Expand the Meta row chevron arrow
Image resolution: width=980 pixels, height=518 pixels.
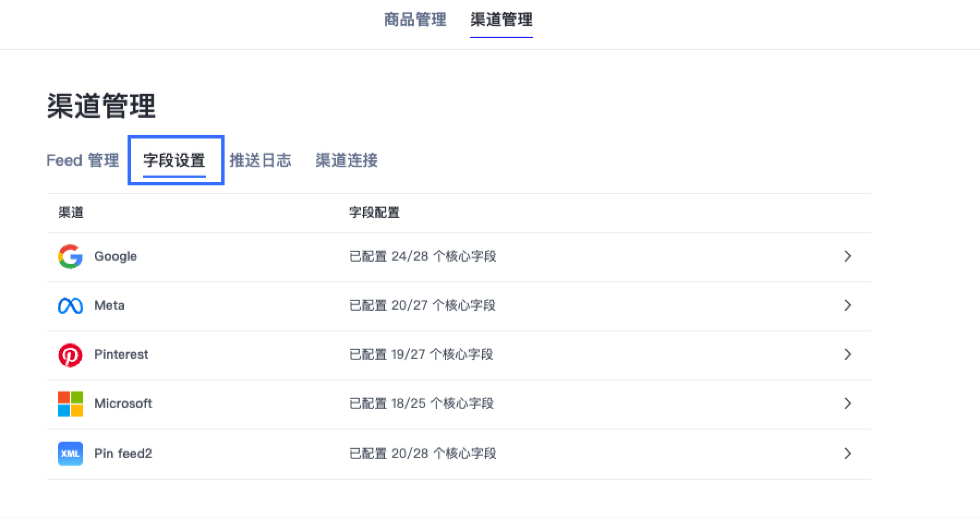[848, 305]
